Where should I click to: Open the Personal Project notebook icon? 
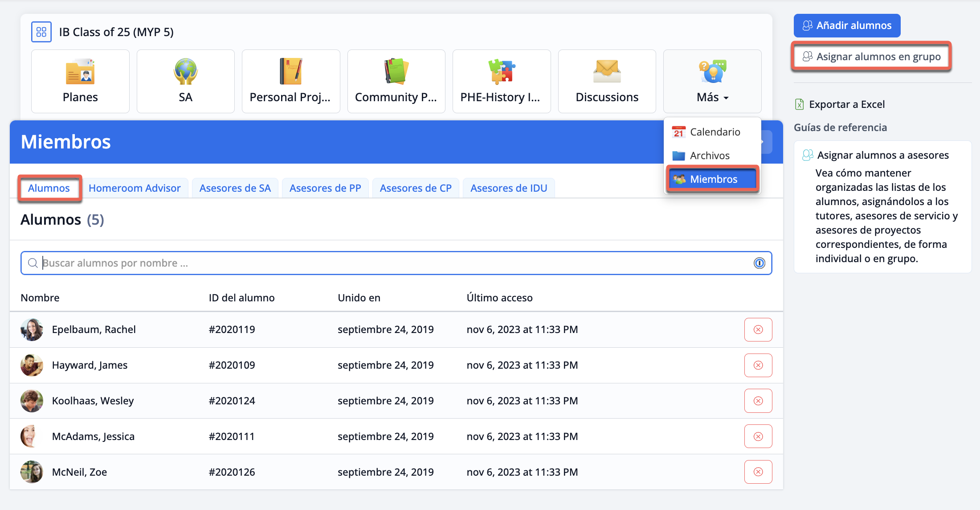pos(290,72)
